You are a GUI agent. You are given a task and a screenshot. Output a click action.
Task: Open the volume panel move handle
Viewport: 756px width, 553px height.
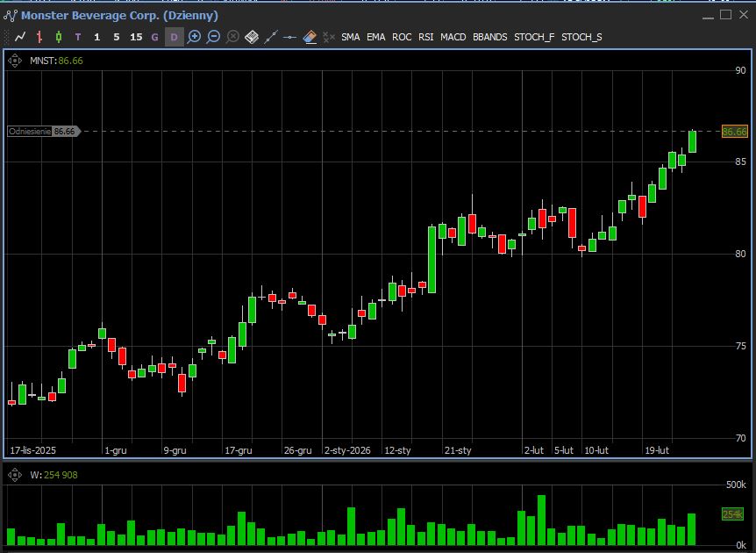pyautogui.click(x=15, y=475)
